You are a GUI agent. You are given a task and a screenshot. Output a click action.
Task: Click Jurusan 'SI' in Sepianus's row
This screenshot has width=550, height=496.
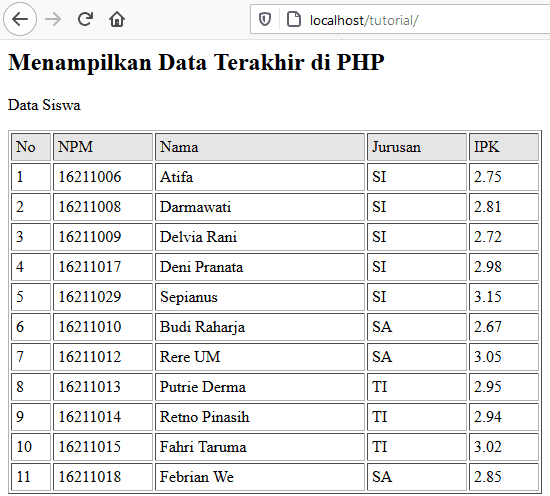(417, 297)
